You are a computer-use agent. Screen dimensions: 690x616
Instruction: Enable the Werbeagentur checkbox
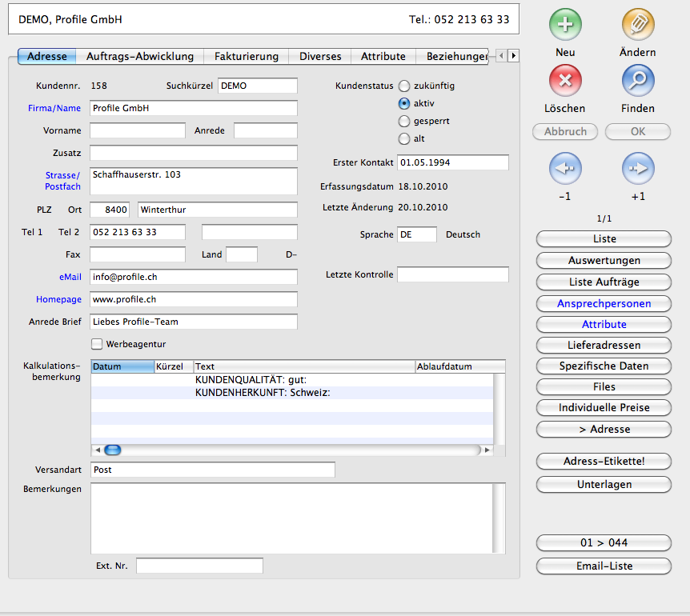98,344
